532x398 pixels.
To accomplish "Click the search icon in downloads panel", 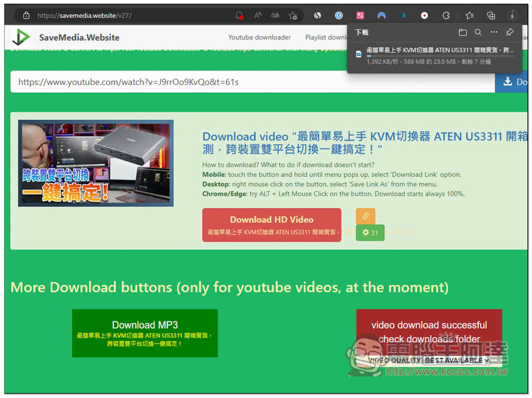I will point(478,32).
